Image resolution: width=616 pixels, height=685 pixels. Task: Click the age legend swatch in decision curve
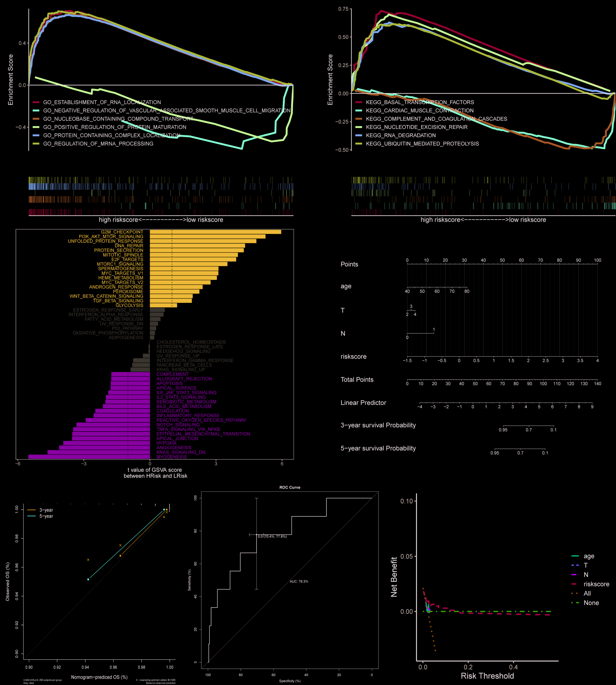(575, 556)
